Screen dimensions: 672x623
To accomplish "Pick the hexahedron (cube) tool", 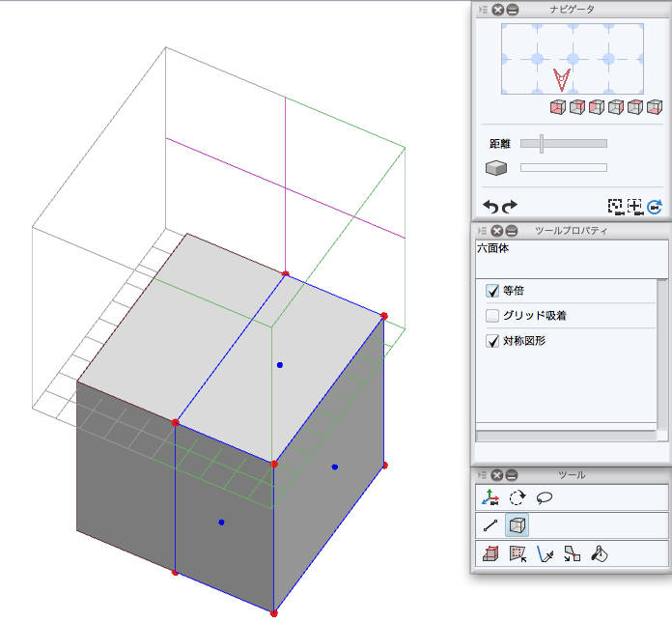I will point(518,526).
